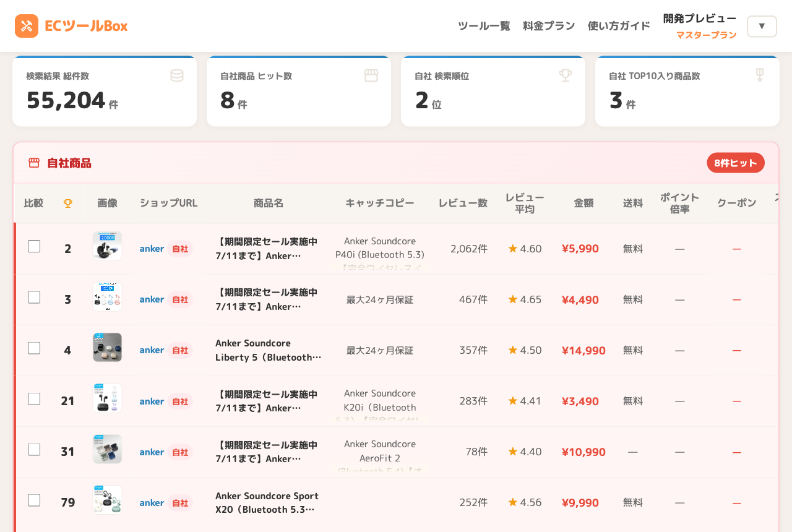Click the ¥3,490 price cell
Screen dimensions: 792x532
(x=580, y=401)
